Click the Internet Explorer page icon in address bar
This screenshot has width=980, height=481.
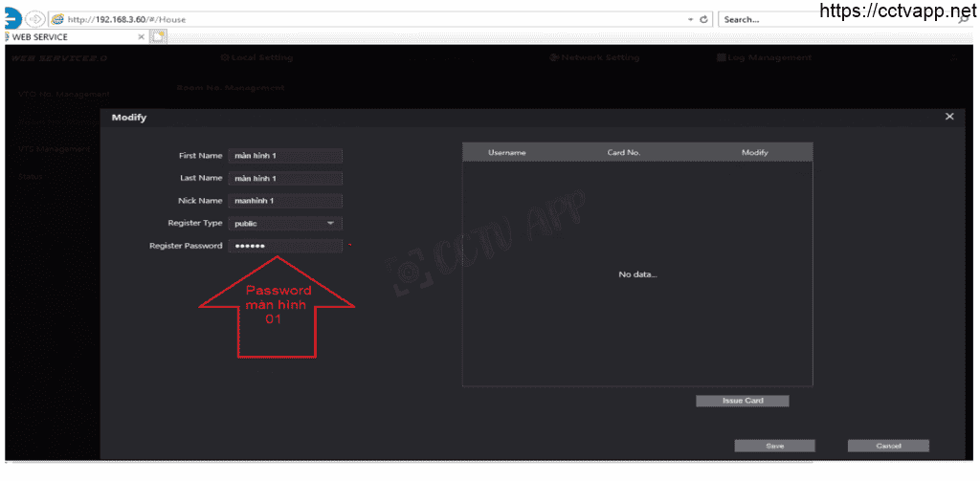click(57, 19)
